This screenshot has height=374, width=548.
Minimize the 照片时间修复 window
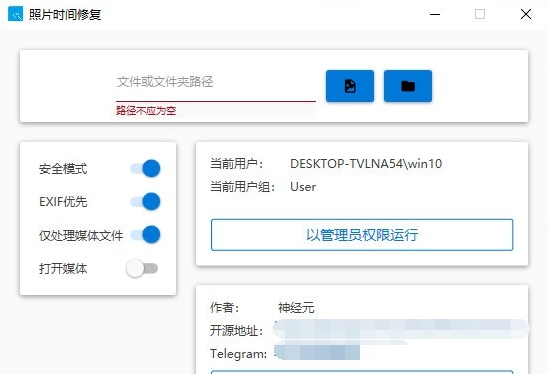(435, 14)
